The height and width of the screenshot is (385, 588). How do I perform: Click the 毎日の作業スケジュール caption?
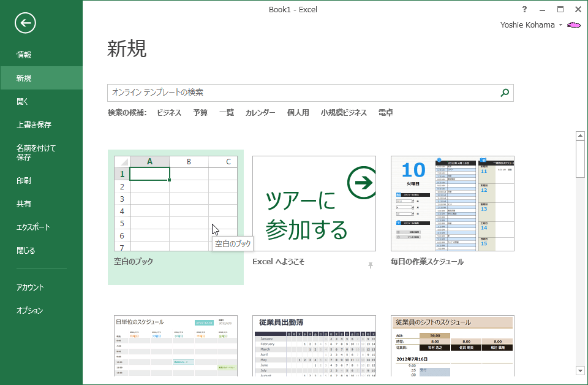pyautogui.click(x=427, y=262)
